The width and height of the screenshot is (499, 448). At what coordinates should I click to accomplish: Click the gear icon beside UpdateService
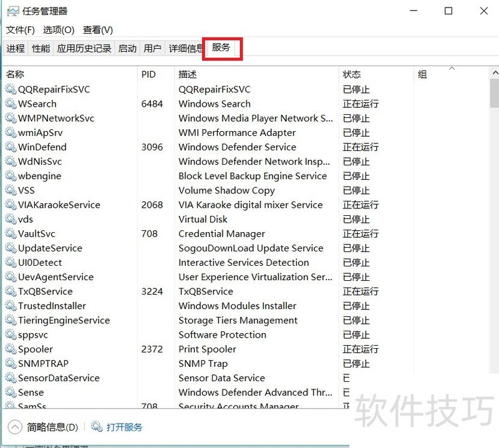[x=11, y=248]
